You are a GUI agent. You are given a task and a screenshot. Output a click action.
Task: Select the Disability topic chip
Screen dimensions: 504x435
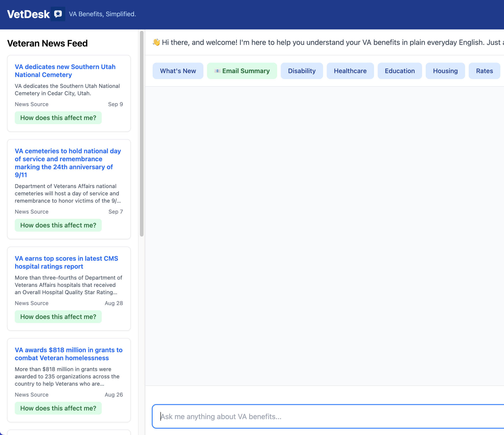click(x=302, y=71)
